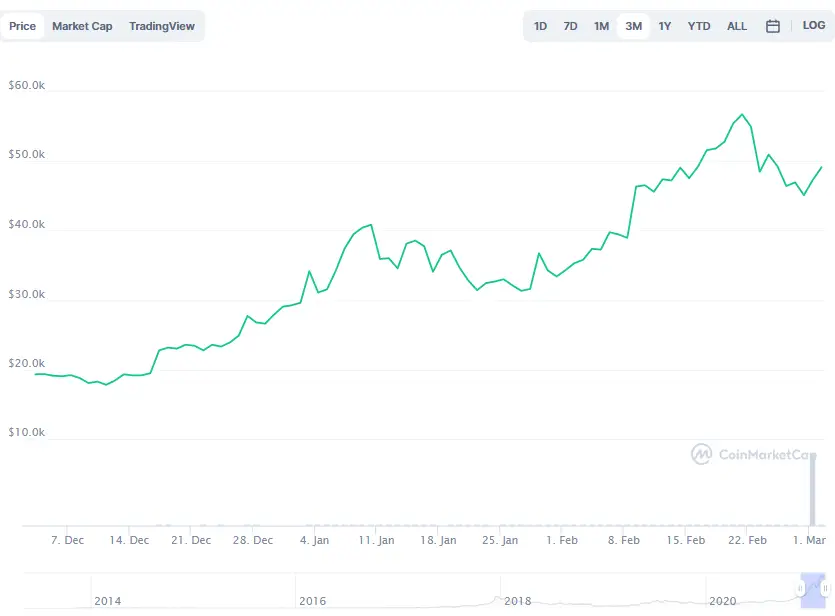Click the $30.0k y-axis label
The image size is (835, 616).
coord(27,294)
